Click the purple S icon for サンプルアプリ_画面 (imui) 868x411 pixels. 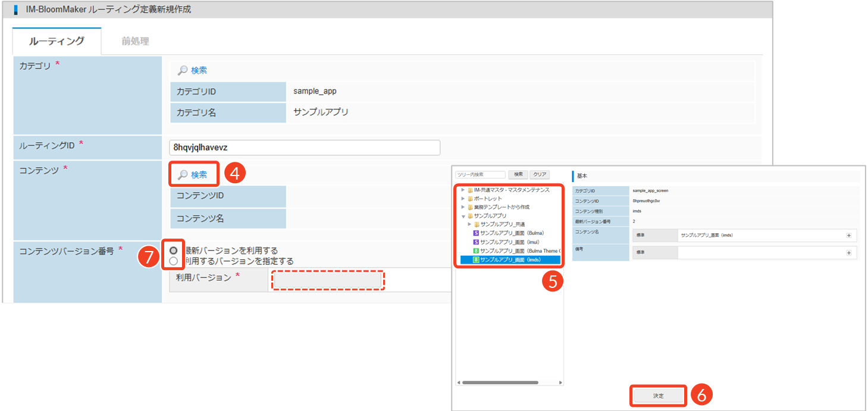point(476,242)
